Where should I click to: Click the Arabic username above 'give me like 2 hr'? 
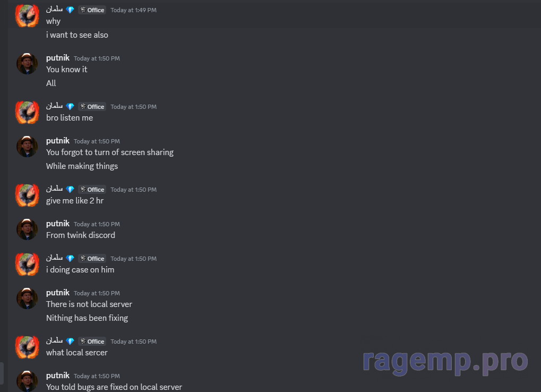coord(55,189)
